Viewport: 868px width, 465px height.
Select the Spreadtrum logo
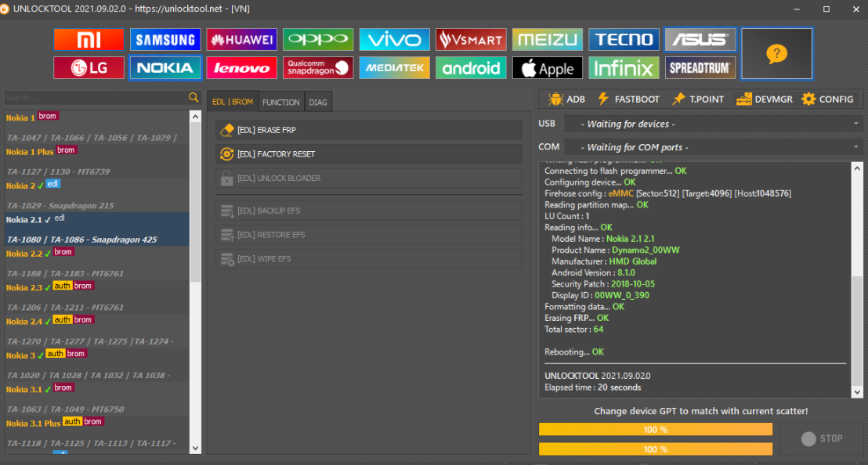coord(700,68)
